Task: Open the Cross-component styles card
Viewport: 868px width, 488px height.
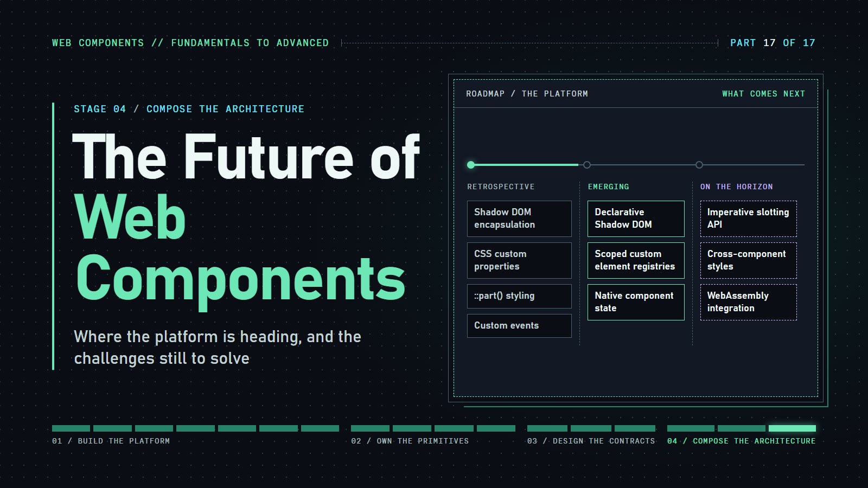Action: tap(748, 260)
